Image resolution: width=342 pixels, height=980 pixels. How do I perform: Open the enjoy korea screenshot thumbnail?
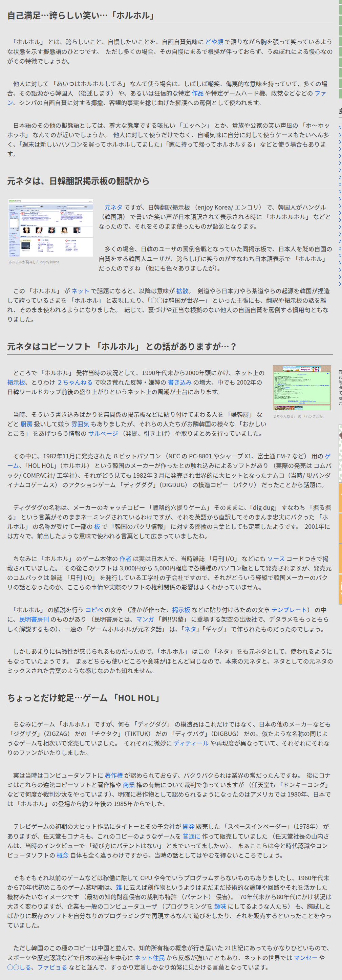(x=50, y=227)
